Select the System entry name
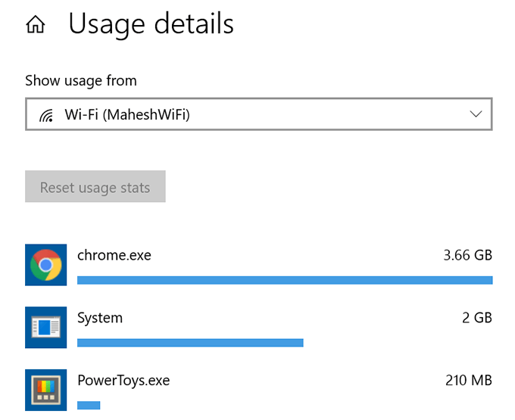The width and height of the screenshot is (515, 420). click(x=100, y=318)
